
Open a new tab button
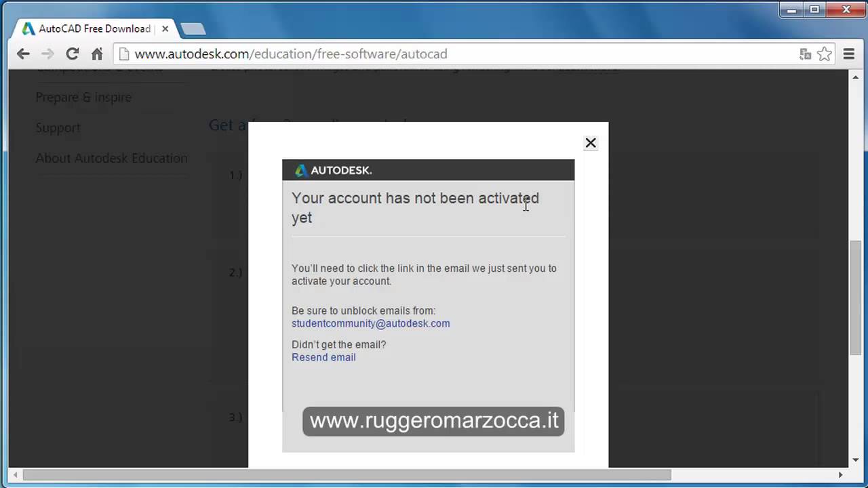193,28
